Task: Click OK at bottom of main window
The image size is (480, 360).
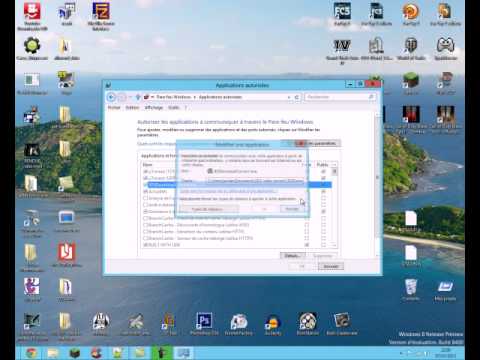Action: pos(302,266)
